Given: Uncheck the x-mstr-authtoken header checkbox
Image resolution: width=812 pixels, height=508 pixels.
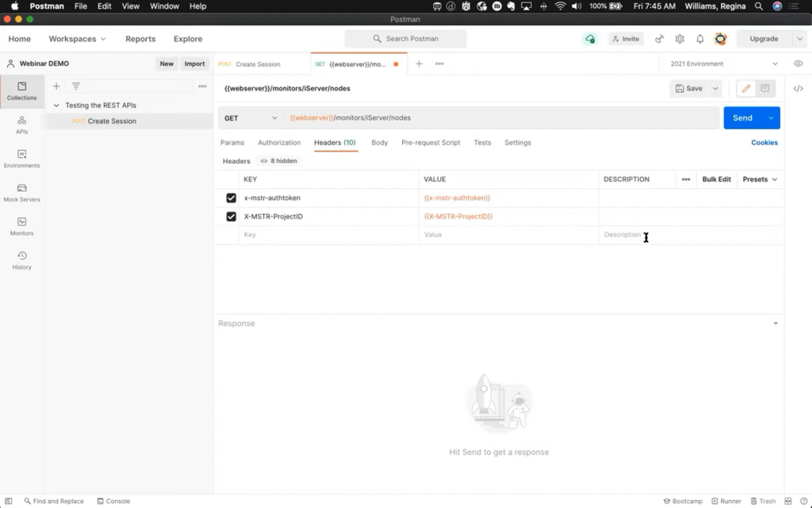Looking at the screenshot, I should pyautogui.click(x=231, y=198).
